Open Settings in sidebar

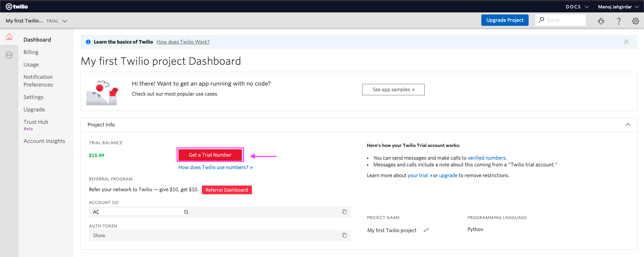point(34,97)
